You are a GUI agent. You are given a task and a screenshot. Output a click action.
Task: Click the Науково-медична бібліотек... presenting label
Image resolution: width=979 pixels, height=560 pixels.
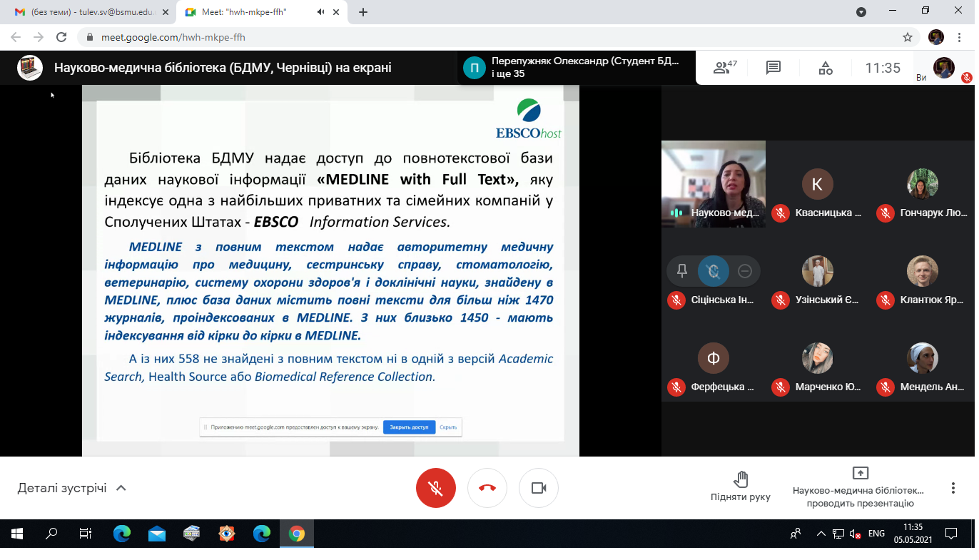[x=860, y=497]
